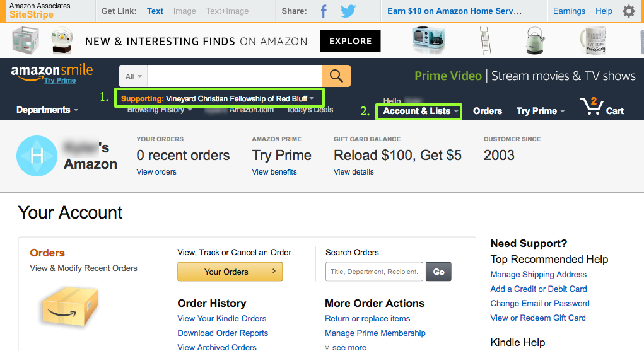644x351 pixels.
Task: Open Manage Shipping Address link
Action: tap(539, 274)
